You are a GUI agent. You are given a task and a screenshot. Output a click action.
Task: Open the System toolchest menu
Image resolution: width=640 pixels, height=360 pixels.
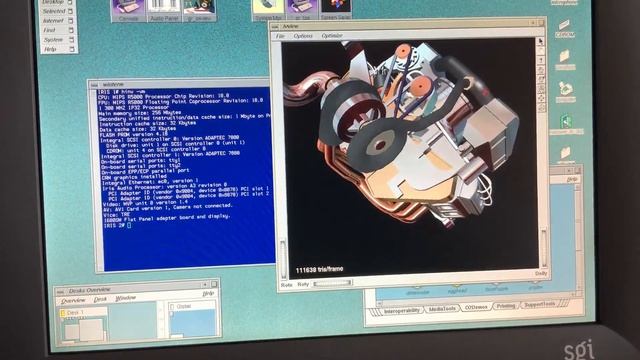pyautogui.click(x=58, y=40)
